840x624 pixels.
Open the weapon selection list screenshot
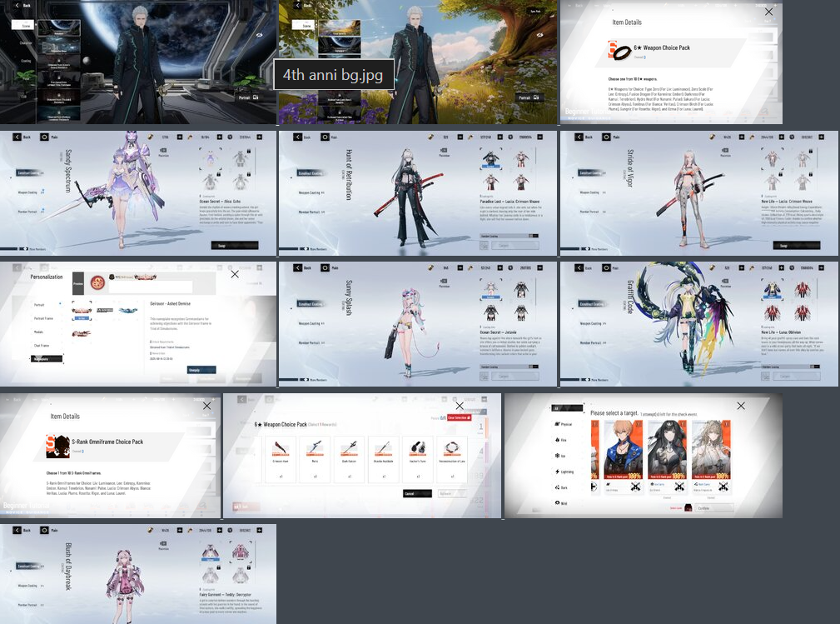(362, 456)
